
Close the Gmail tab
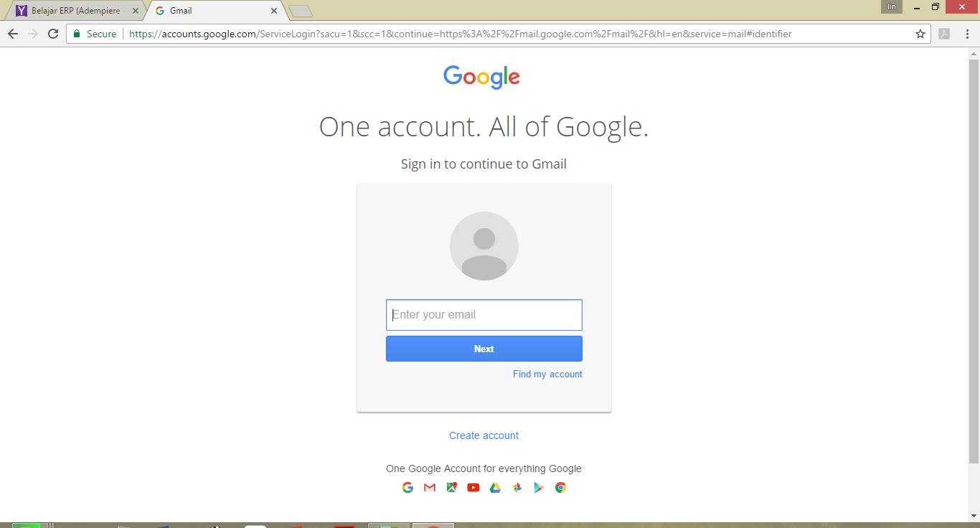click(274, 11)
